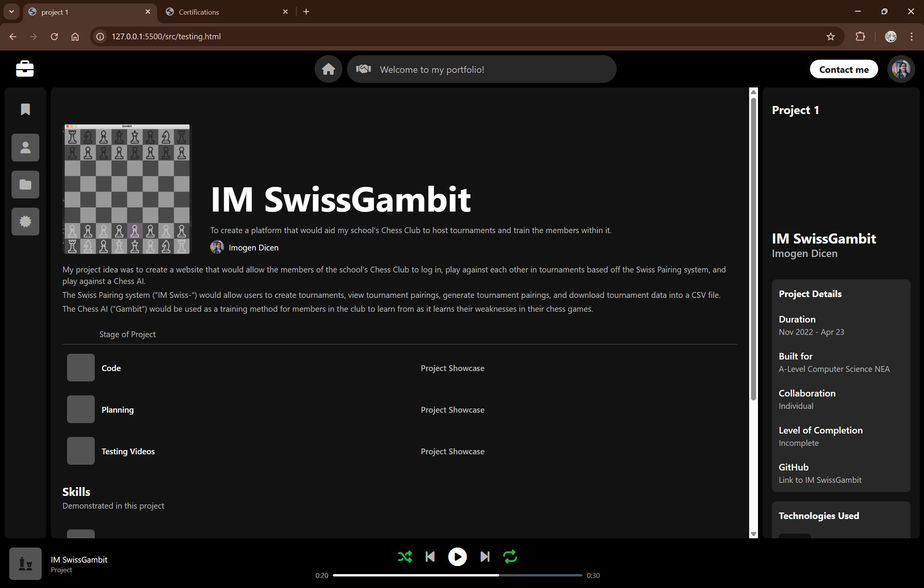Open a new browser tab
The height and width of the screenshot is (588, 924).
click(x=306, y=12)
